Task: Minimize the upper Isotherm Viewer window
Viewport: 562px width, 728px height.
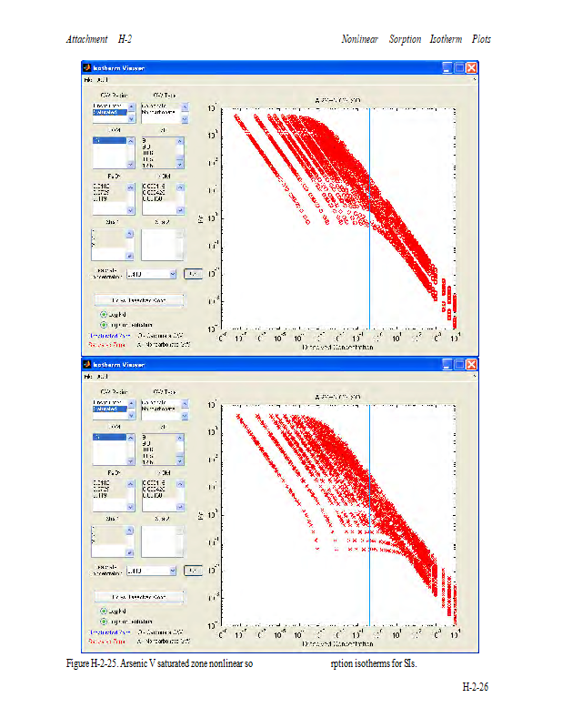Action: (x=447, y=68)
